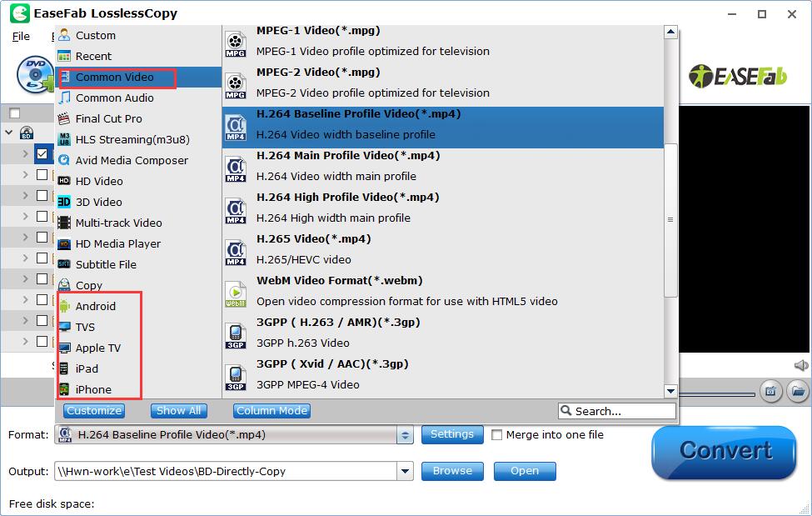Click the preview playback progress slider
The height and width of the screenshot is (516, 812).
[718, 394]
